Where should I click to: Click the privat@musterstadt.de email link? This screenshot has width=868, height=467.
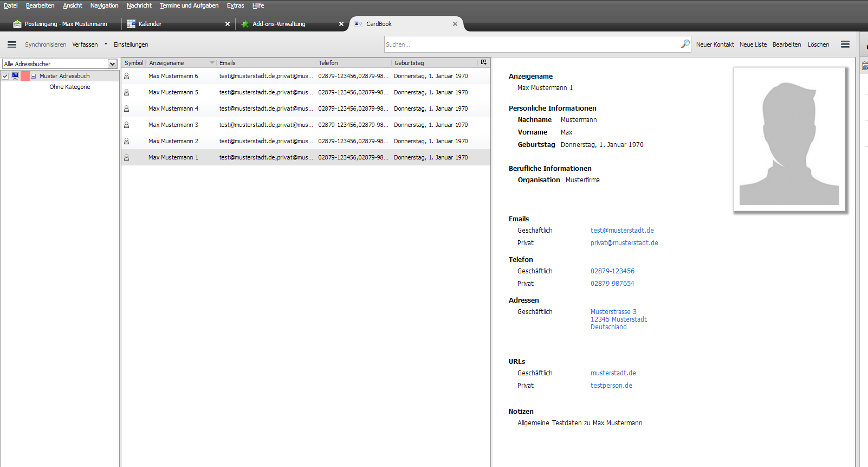624,243
